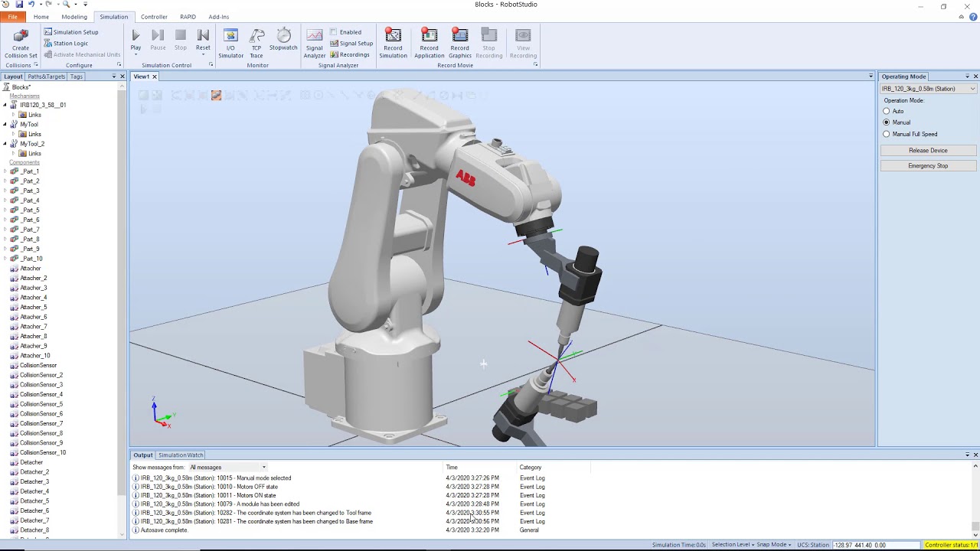Open Snap Mode dropdown in status bar
Viewport: 980px width, 551px height.
pos(774,545)
